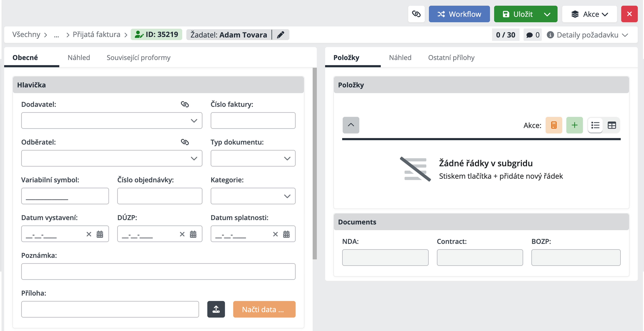Clear the DÚZP date field
The width and height of the screenshot is (644, 331).
coord(182,234)
